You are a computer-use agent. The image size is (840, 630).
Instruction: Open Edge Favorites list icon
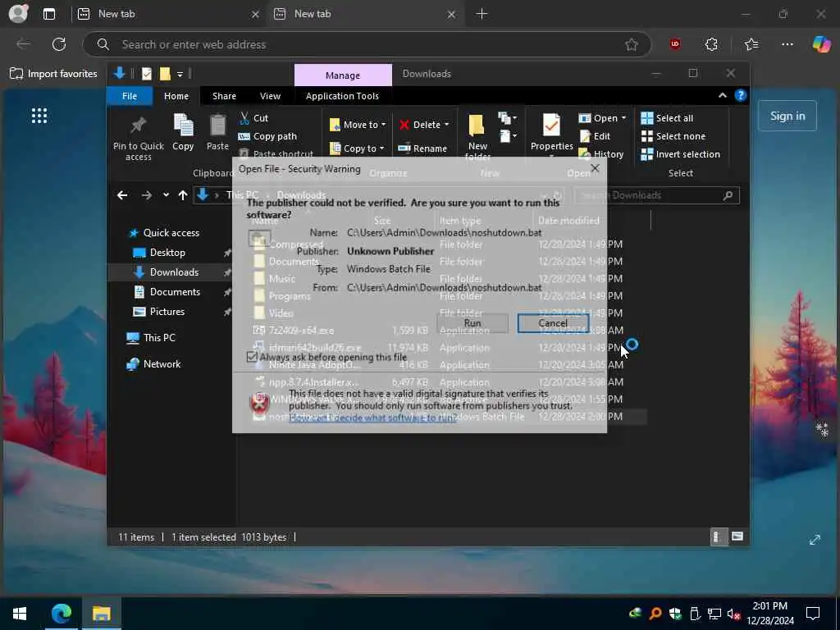(x=751, y=44)
